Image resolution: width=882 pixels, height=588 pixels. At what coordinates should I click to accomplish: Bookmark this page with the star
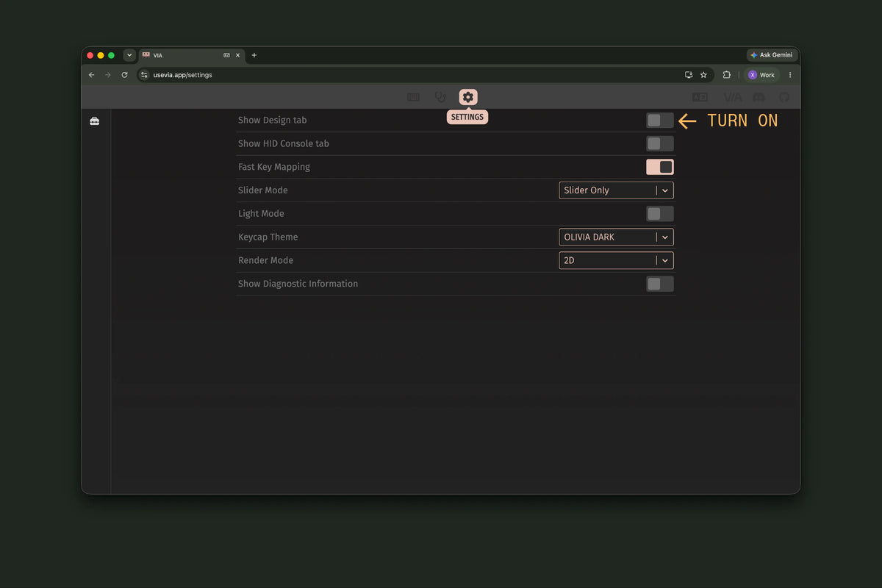pyautogui.click(x=703, y=75)
